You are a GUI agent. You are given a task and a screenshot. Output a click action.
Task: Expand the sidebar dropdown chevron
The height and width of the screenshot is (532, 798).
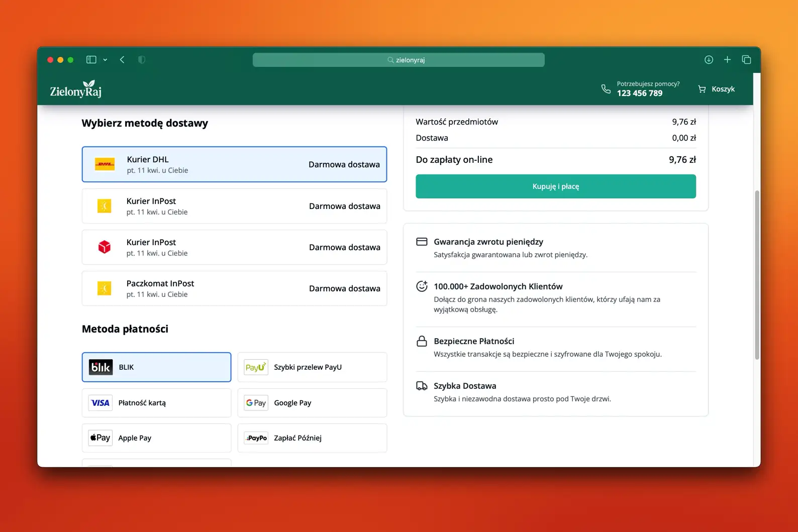pyautogui.click(x=105, y=60)
